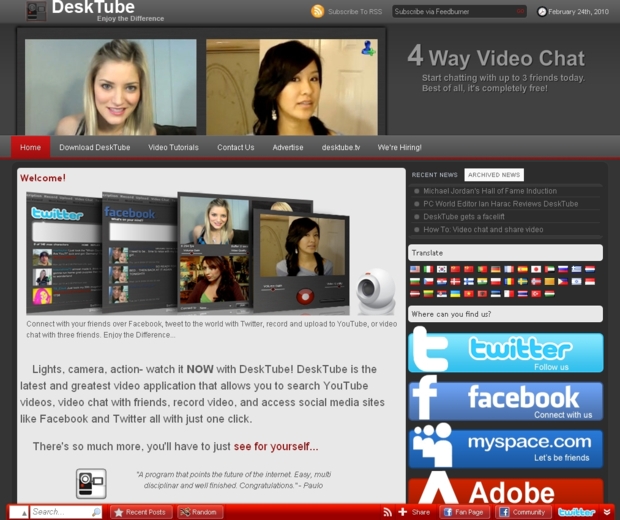Open the Video Tutorials menu item
620x520 pixels.
(x=173, y=147)
